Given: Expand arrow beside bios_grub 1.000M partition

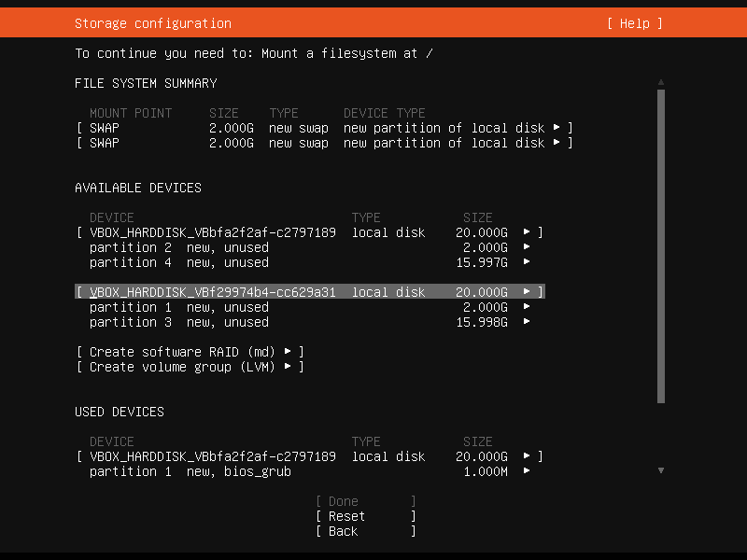Looking at the screenshot, I should point(527,471).
